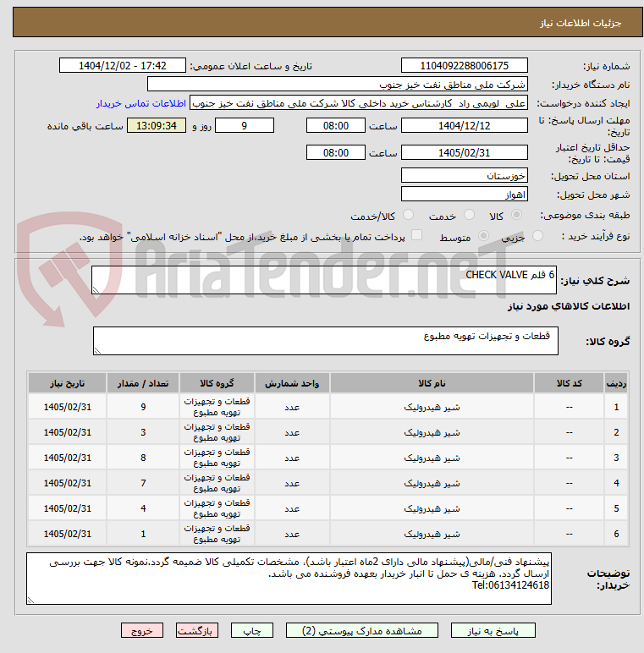Click the جزئیات اطلاعات نیاز page title
644x653 pixels.
[x=581, y=23]
